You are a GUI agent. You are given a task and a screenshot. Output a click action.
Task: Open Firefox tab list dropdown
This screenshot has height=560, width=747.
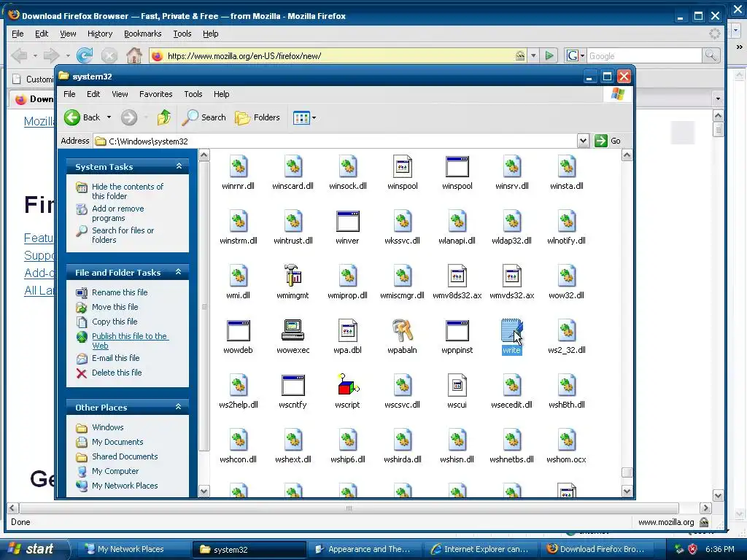[718, 98]
